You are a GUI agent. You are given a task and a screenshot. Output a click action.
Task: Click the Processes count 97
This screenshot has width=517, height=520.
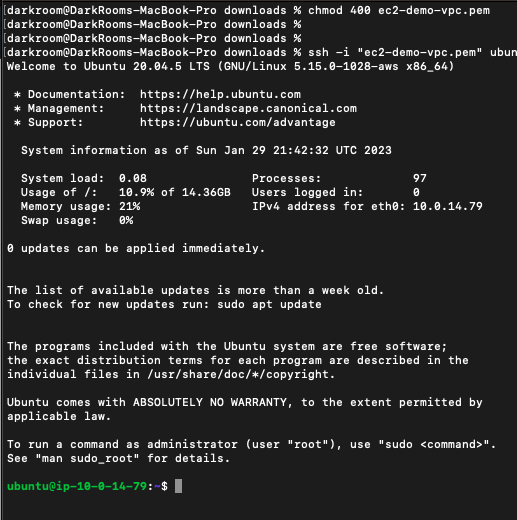(x=420, y=178)
